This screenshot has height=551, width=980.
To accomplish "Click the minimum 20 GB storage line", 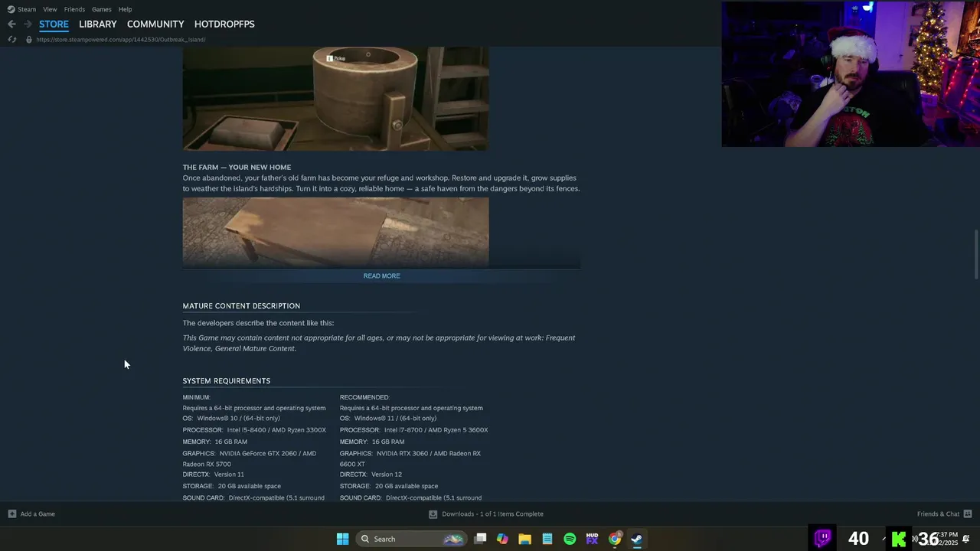I will click(232, 486).
